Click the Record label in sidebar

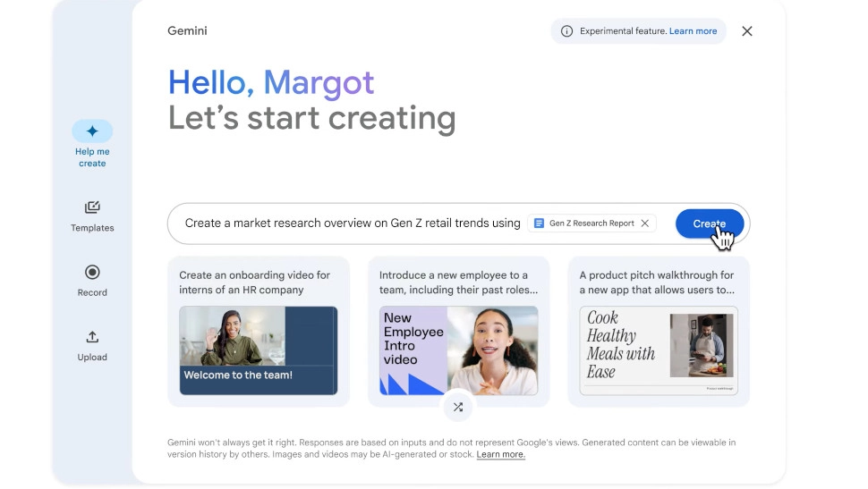pos(92,292)
